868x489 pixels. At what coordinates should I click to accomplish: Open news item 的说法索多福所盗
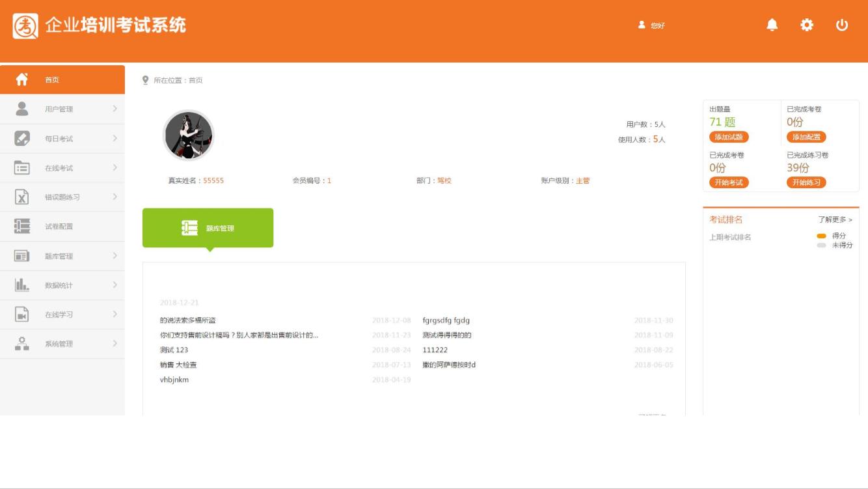187,320
